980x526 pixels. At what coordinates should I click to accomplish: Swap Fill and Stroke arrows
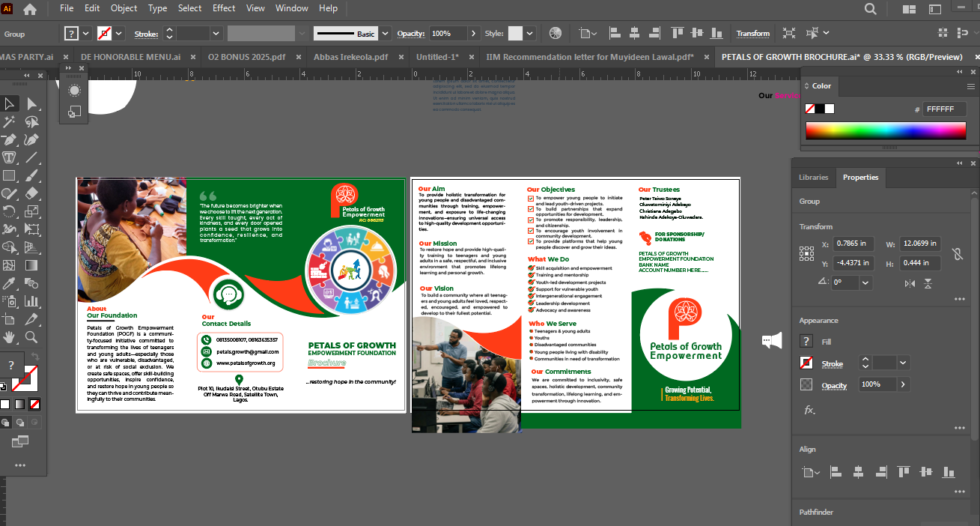click(x=34, y=357)
